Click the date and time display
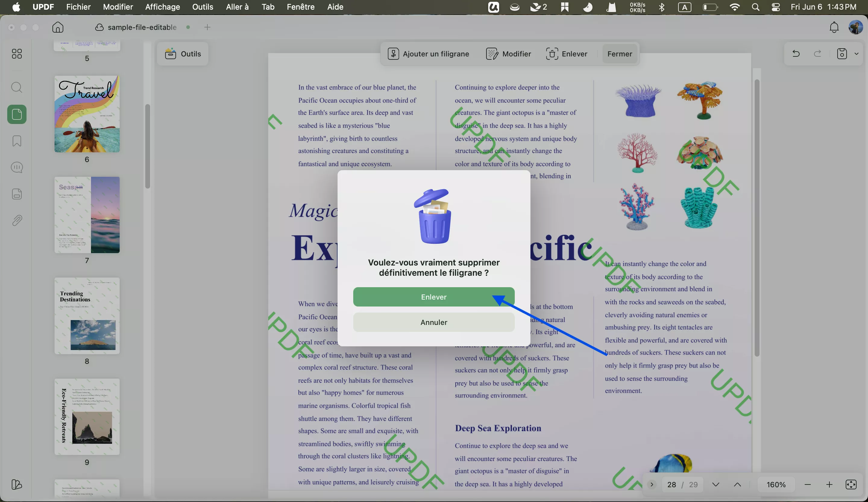Image resolution: width=868 pixels, height=502 pixels. 823,7
